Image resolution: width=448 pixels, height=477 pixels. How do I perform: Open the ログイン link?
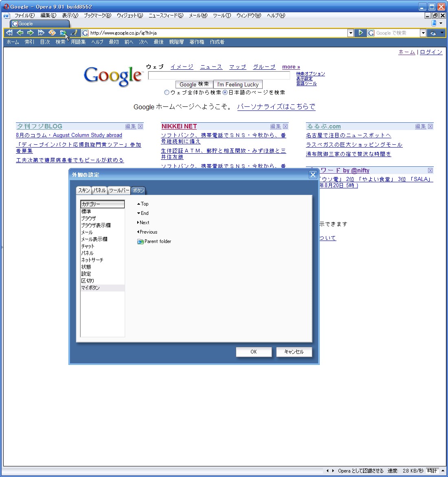(431, 52)
